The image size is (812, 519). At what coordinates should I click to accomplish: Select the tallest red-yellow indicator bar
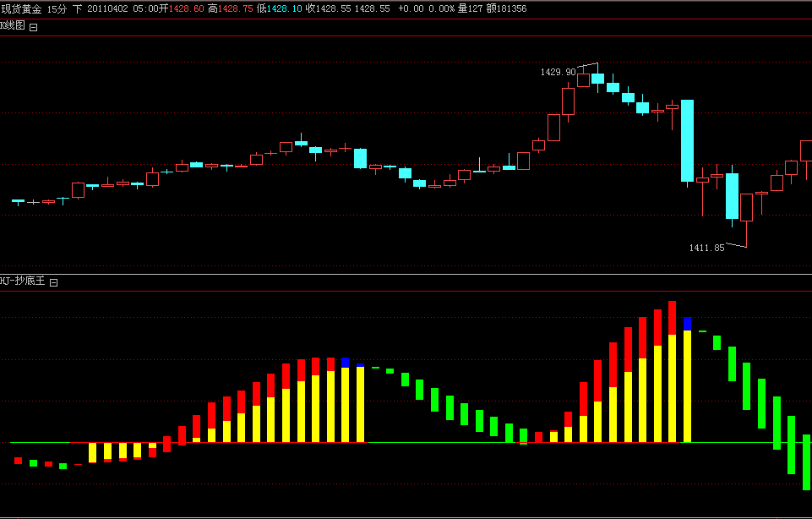(x=673, y=371)
